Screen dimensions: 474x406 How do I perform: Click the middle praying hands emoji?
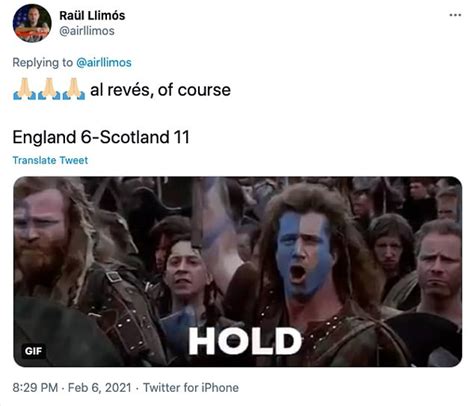(x=49, y=89)
